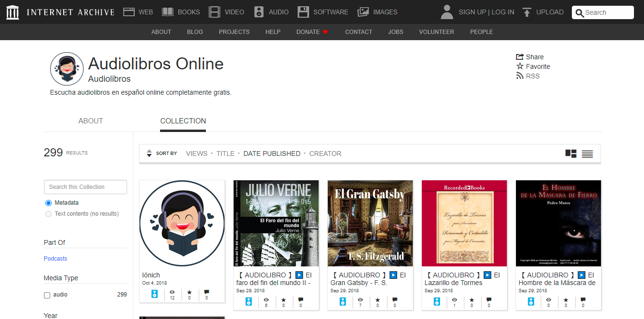644x319 pixels.
Task: Click the top Search input box
Action: pos(603,12)
